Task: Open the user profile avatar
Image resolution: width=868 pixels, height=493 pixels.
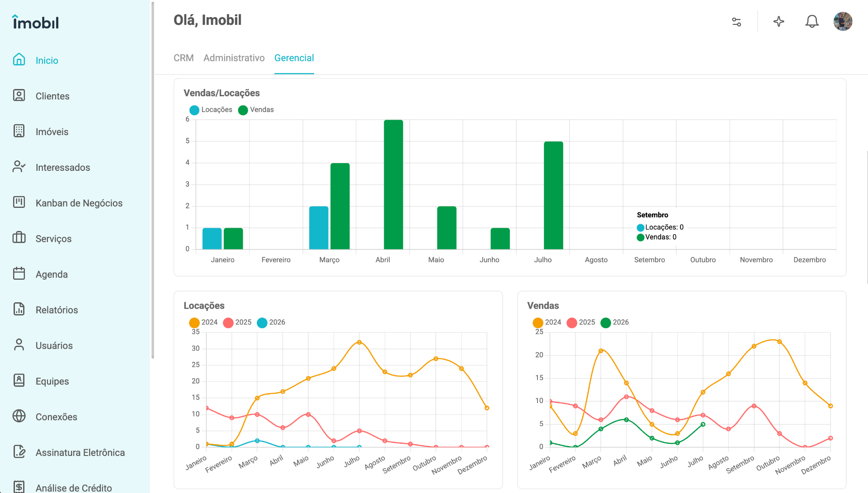Action: pyautogui.click(x=843, y=22)
